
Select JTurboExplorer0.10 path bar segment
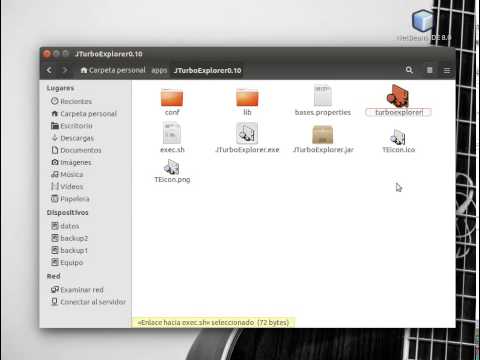point(207,70)
